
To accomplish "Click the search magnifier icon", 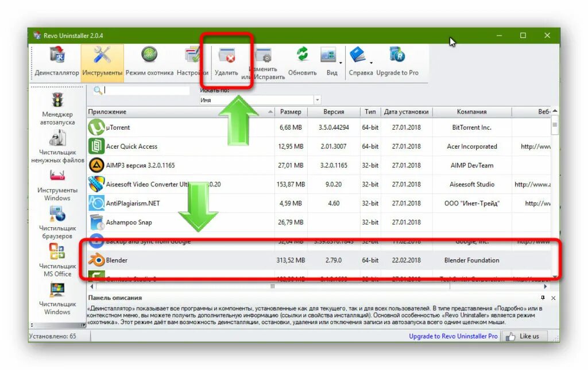I will [x=98, y=90].
